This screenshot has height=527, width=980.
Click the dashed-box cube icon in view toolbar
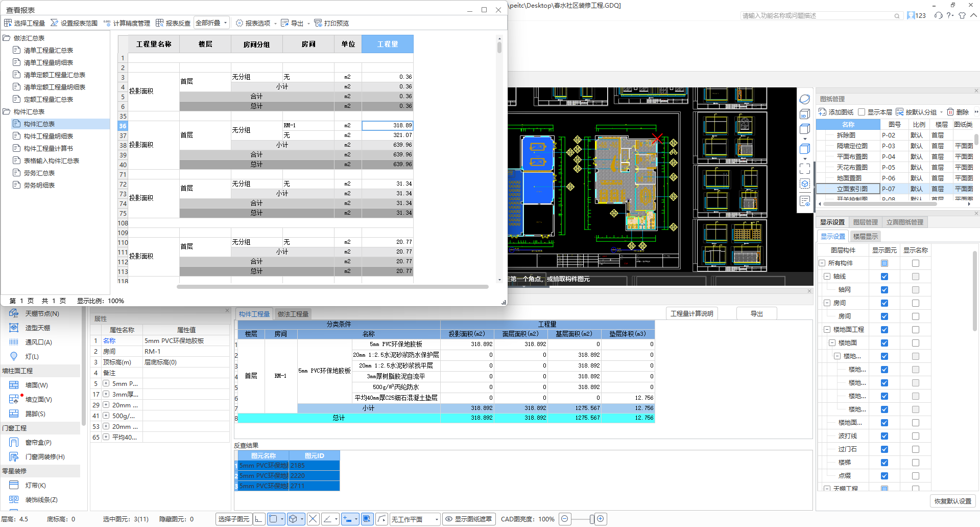pyautogui.click(x=805, y=184)
